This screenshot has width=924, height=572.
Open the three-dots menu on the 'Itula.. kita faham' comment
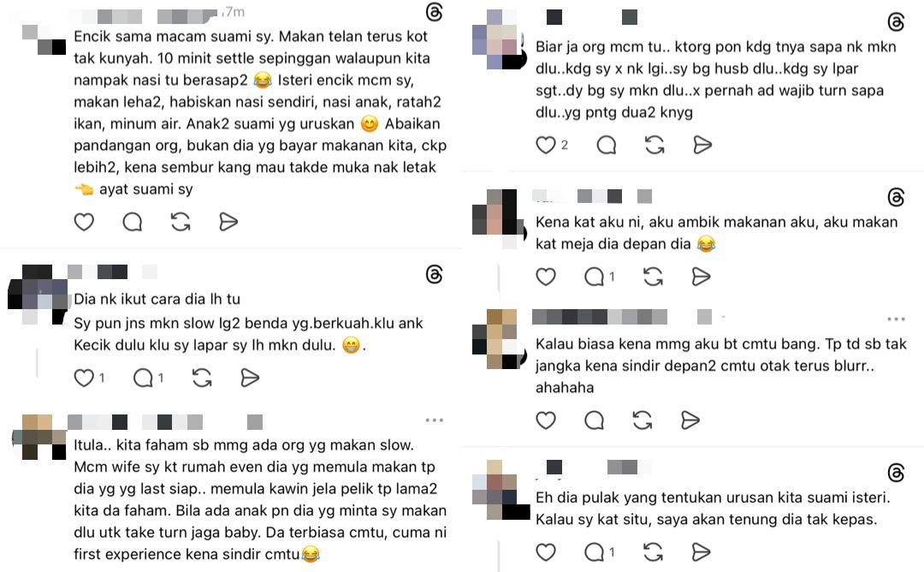435,420
